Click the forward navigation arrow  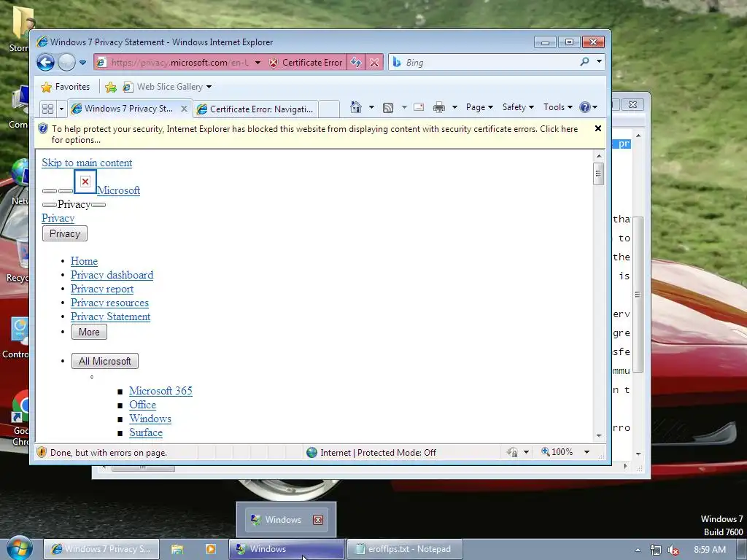pos(66,63)
